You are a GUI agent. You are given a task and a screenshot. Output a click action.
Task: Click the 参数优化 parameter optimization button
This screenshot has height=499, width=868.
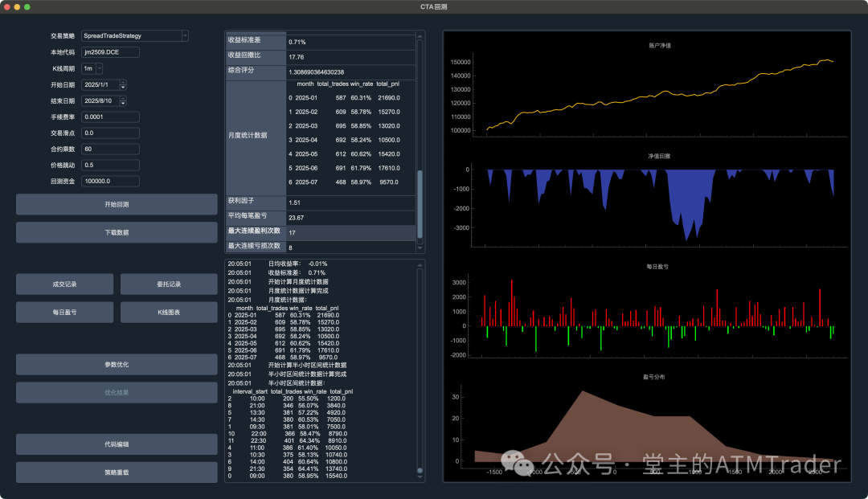tap(117, 365)
